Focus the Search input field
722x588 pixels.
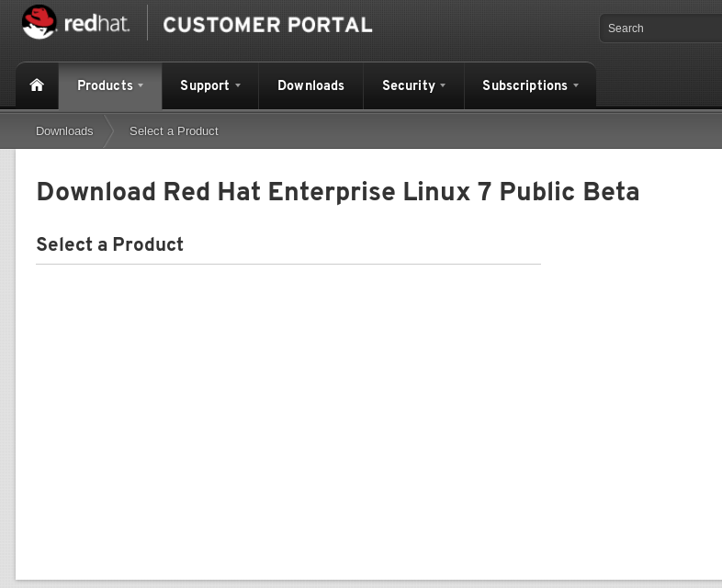click(660, 28)
